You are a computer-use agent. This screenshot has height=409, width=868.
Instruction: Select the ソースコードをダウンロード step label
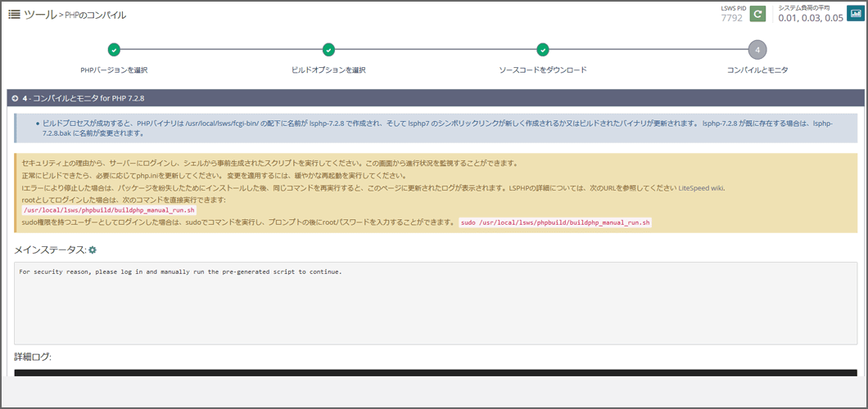point(542,70)
